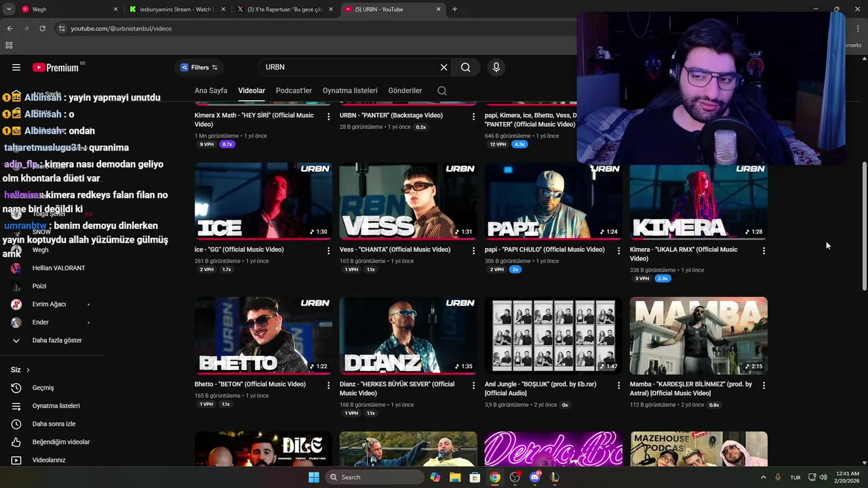Click the Windows taskbar Search box
The width and height of the screenshot is (868, 488).
[x=374, y=477]
